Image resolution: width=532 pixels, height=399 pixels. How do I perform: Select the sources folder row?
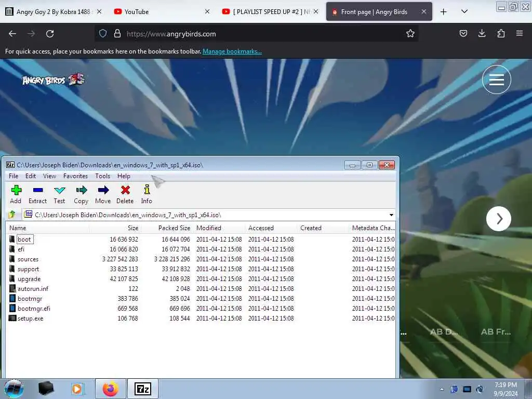(201, 259)
